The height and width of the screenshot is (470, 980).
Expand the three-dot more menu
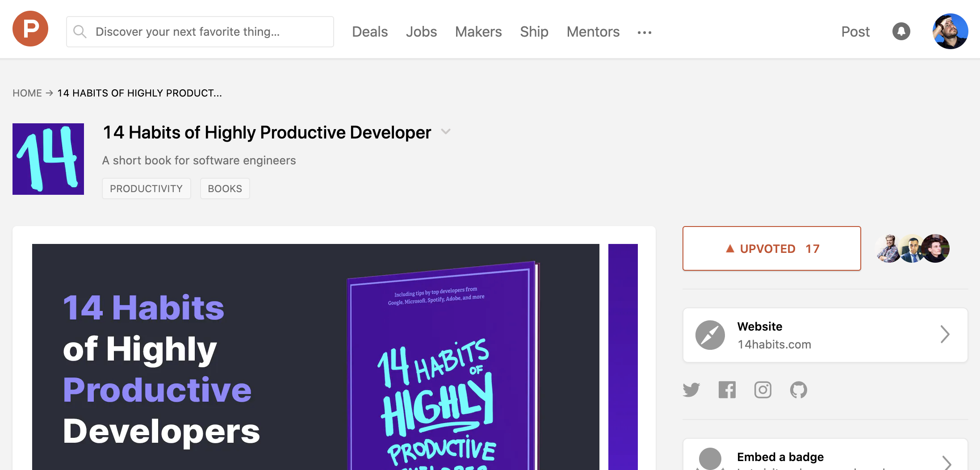tap(645, 33)
